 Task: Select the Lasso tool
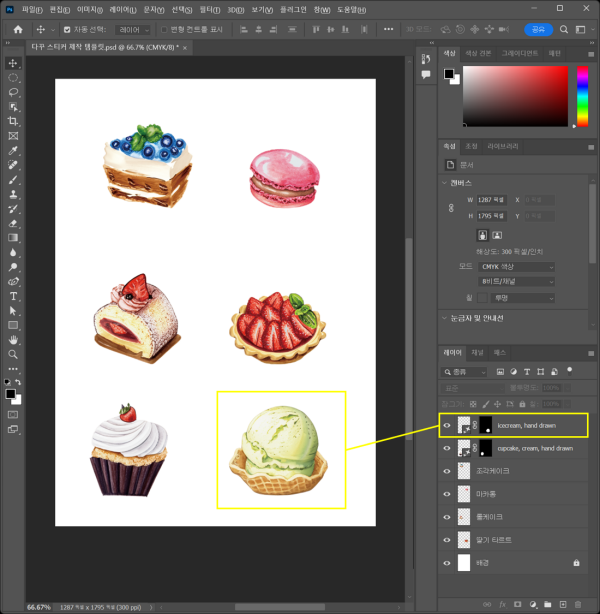(13, 92)
